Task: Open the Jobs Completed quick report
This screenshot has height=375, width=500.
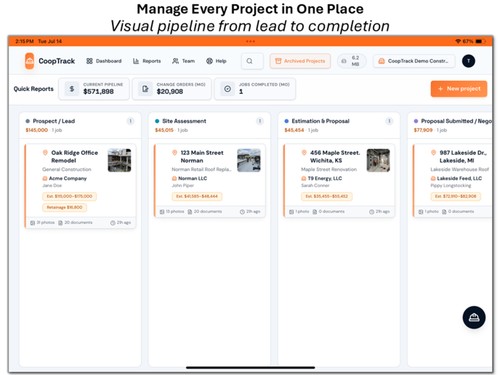Action: 255,89
